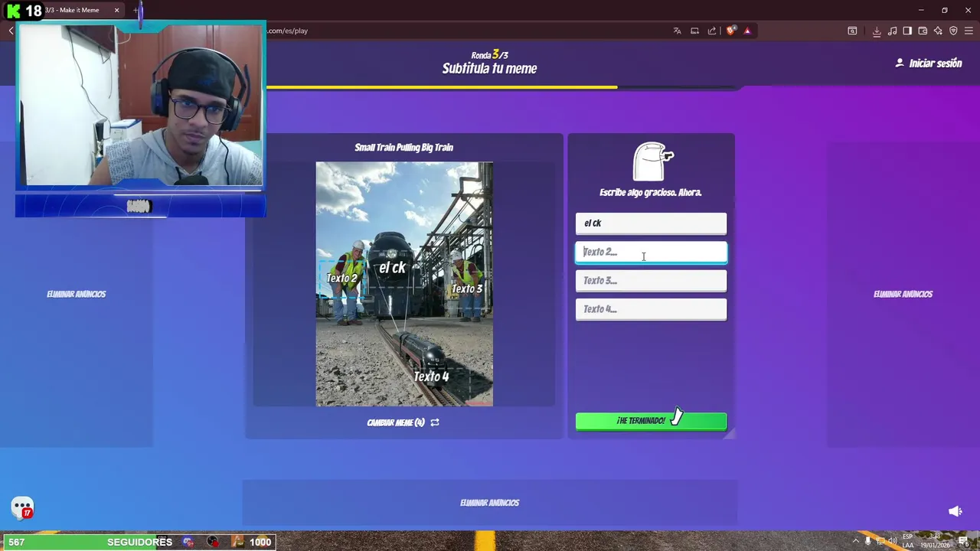Mute game sound with the speaker icon
980x551 pixels.
tap(955, 511)
